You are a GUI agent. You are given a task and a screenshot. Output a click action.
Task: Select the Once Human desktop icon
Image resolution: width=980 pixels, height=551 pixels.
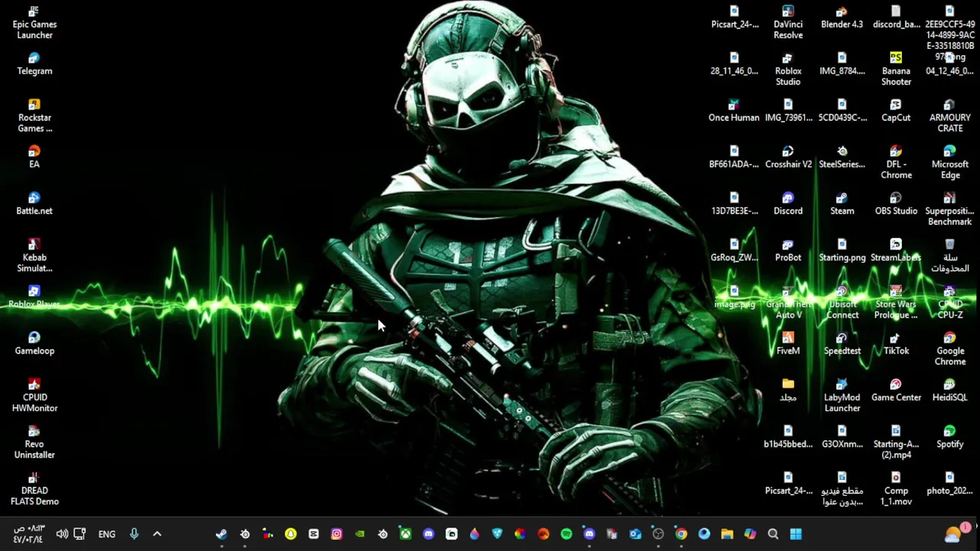(734, 111)
